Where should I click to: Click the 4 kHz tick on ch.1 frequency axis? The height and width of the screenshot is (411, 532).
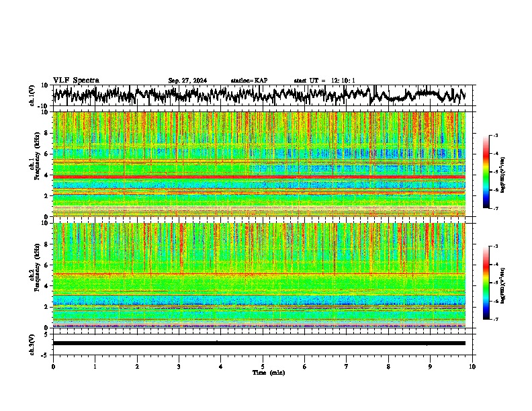click(48, 175)
